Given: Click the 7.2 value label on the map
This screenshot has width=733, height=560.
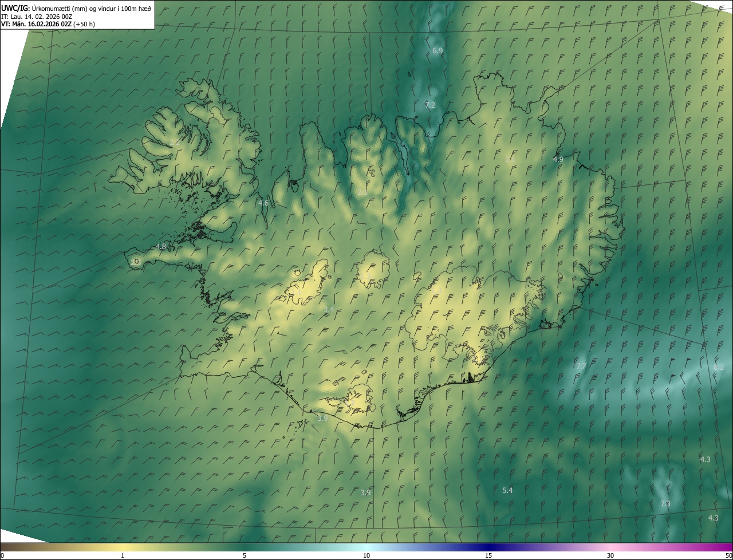Looking at the screenshot, I should (430, 105).
